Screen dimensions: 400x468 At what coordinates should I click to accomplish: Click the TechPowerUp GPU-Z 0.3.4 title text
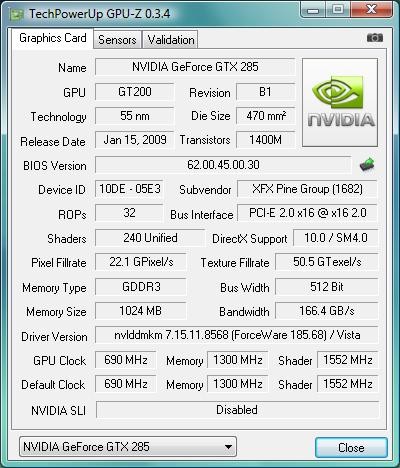pos(100,14)
